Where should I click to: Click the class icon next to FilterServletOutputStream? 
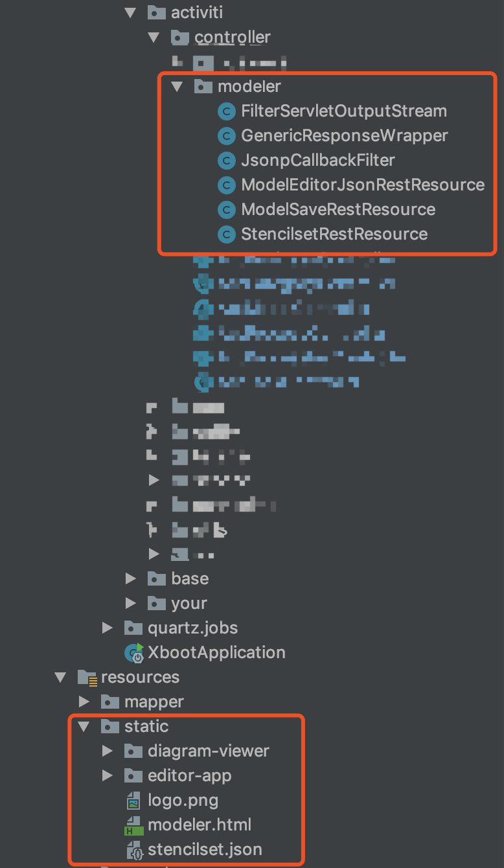pyautogui.click(x=225, y=111)
